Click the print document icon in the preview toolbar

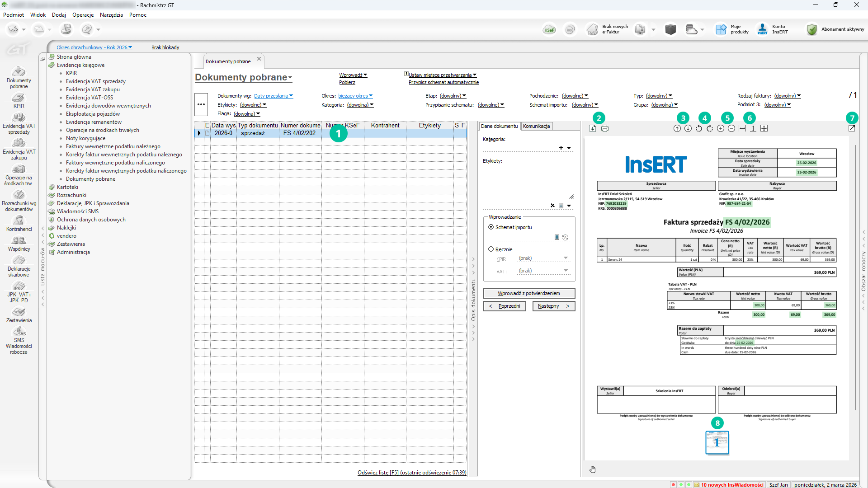[x=605, y=129]
